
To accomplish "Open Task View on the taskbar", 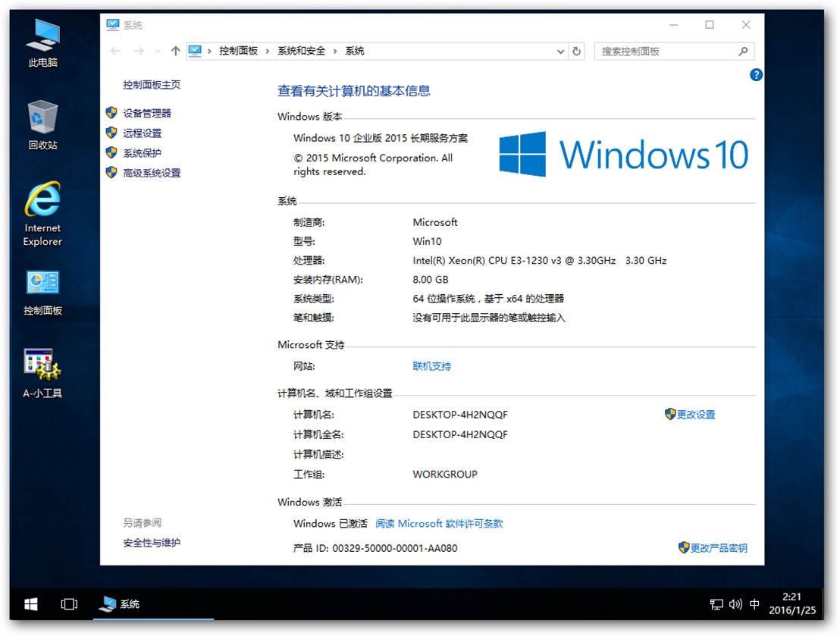I will point(69,604).
